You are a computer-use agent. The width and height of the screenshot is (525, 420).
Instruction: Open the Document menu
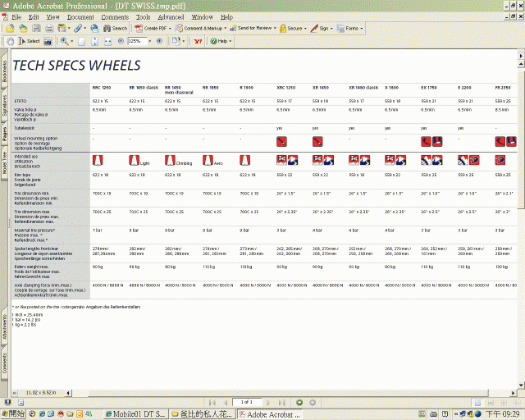[80, 16]
